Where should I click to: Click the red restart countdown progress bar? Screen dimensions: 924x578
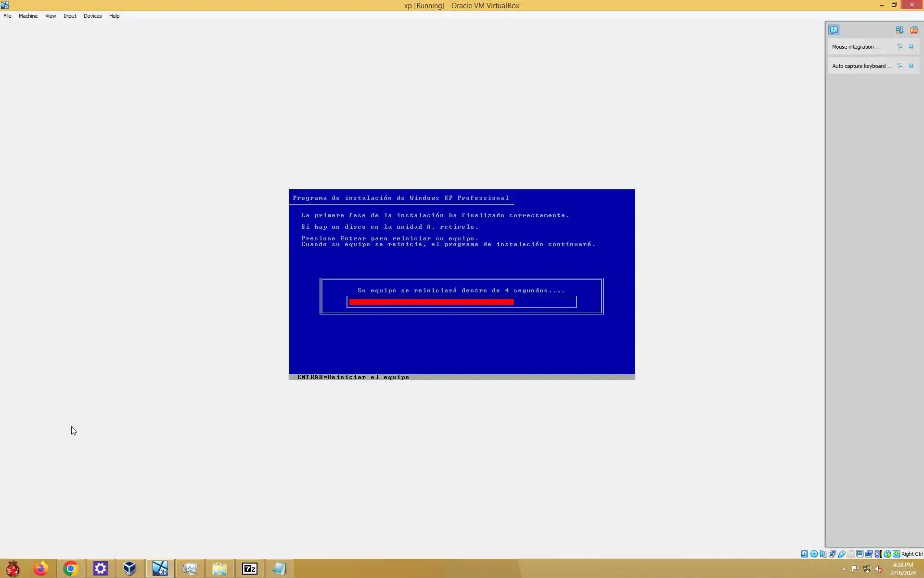click(431, 302)
